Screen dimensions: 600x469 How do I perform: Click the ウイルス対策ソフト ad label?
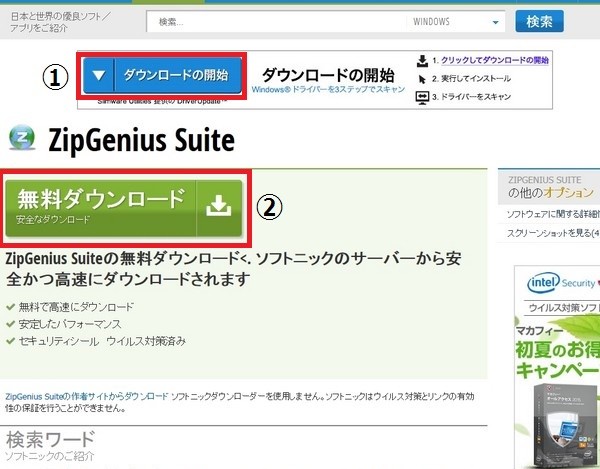564,308
